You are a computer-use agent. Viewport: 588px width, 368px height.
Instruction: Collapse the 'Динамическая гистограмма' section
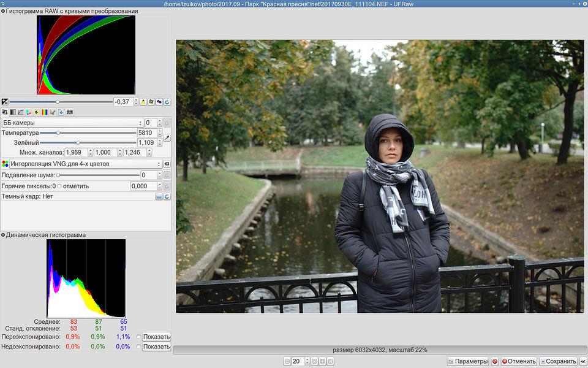point(4,235)
